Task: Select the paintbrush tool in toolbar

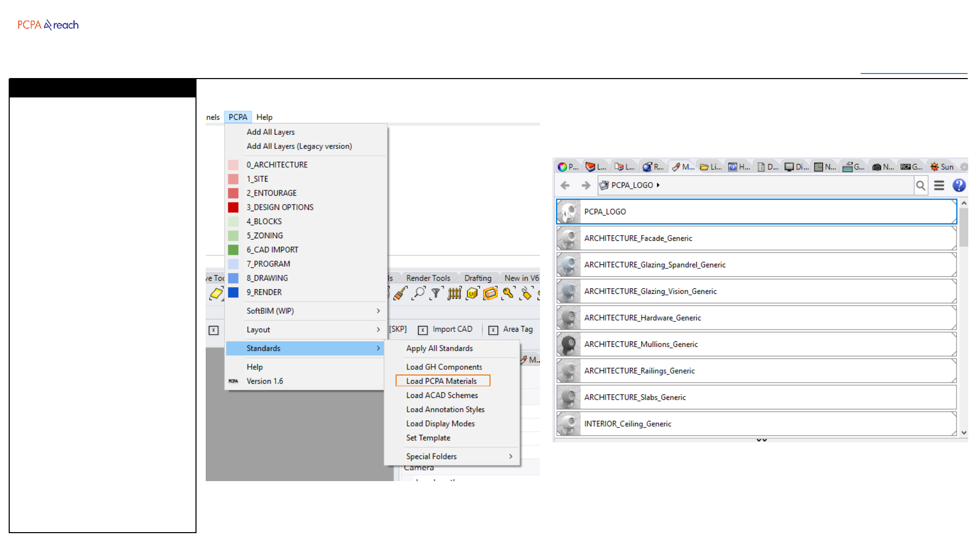Action: [401, 293]
